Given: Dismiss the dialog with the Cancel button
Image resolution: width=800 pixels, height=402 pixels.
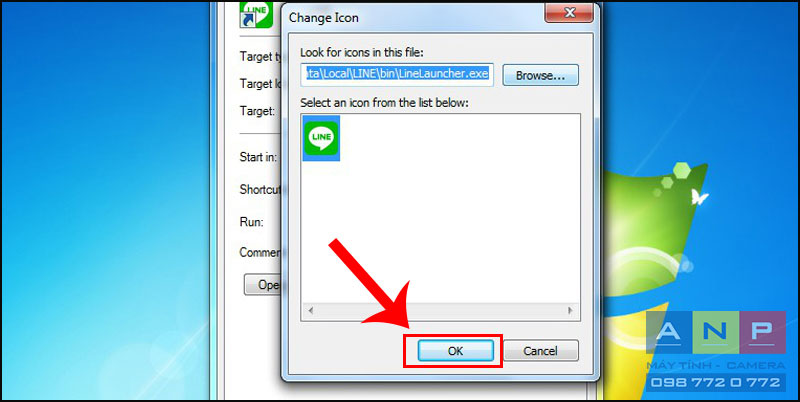Looking at the screenshot, I should [x=540, y=350].
